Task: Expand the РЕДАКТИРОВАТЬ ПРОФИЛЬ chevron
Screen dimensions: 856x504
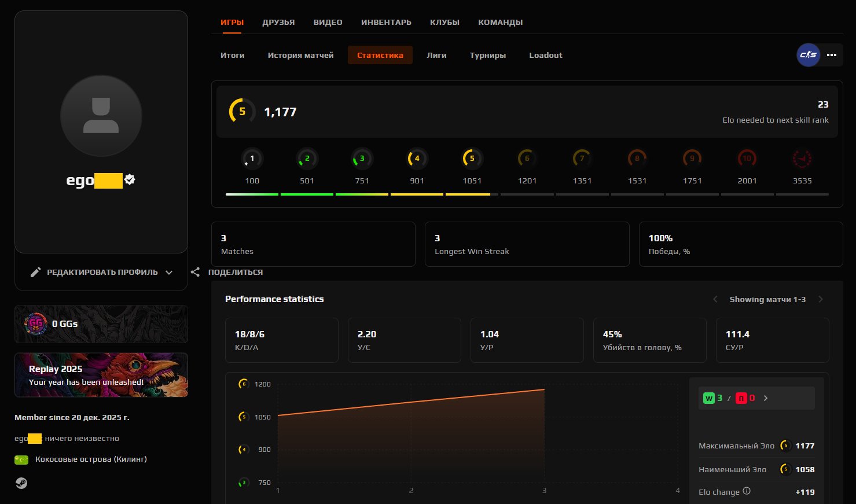Action: (168, 272)
